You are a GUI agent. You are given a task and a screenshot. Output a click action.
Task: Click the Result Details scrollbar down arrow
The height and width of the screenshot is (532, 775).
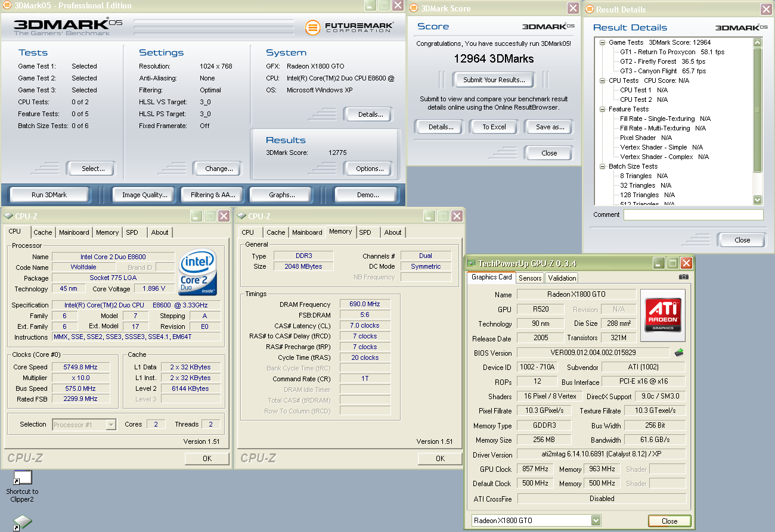tap(758, 200)
